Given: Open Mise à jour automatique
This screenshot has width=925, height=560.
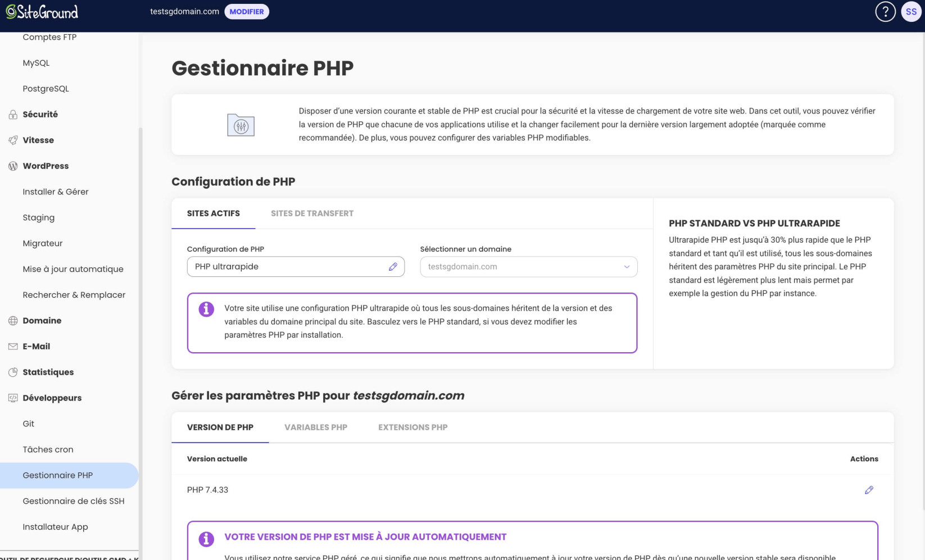Looking at the screenshot, I should coord(73,270).
